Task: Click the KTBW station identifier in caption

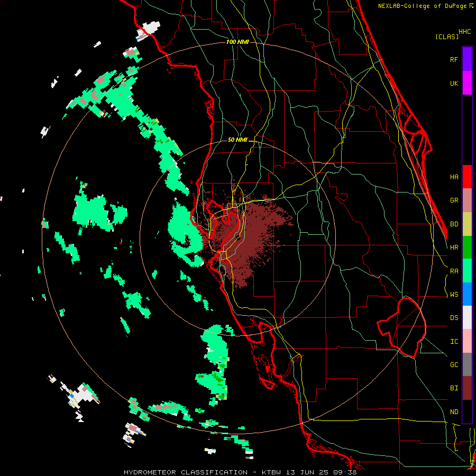Action: click(x=271, y=472)
